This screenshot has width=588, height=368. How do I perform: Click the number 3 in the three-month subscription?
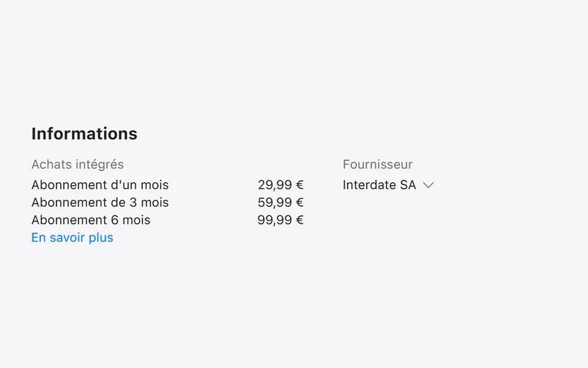tap(133, 202)
